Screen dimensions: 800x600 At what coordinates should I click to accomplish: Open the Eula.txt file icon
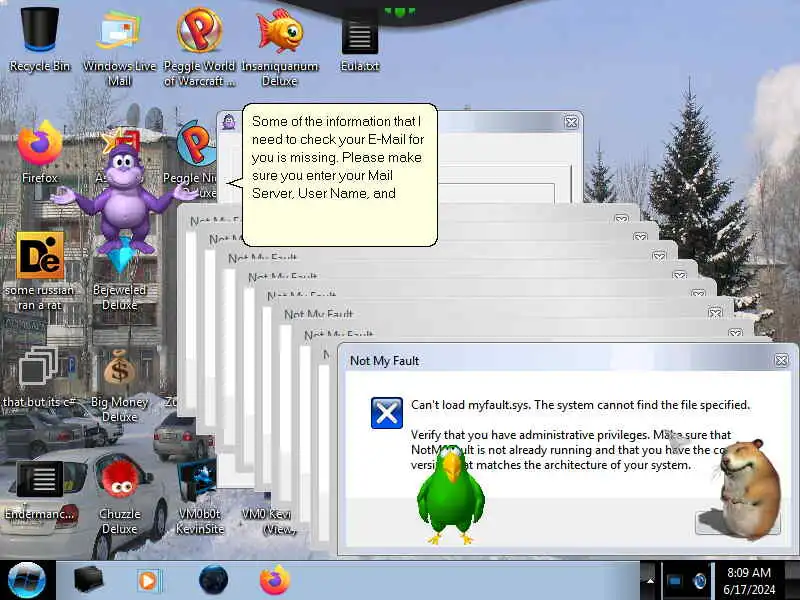pos(360,45)
